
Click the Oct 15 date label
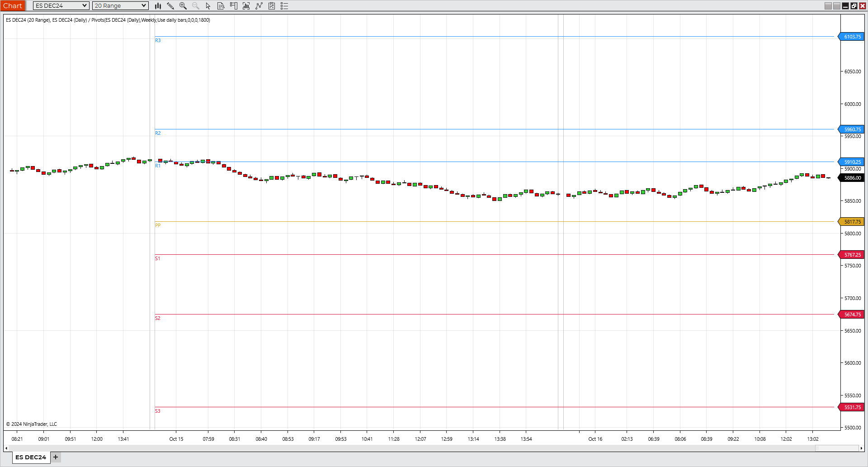[x=176, y=439]
